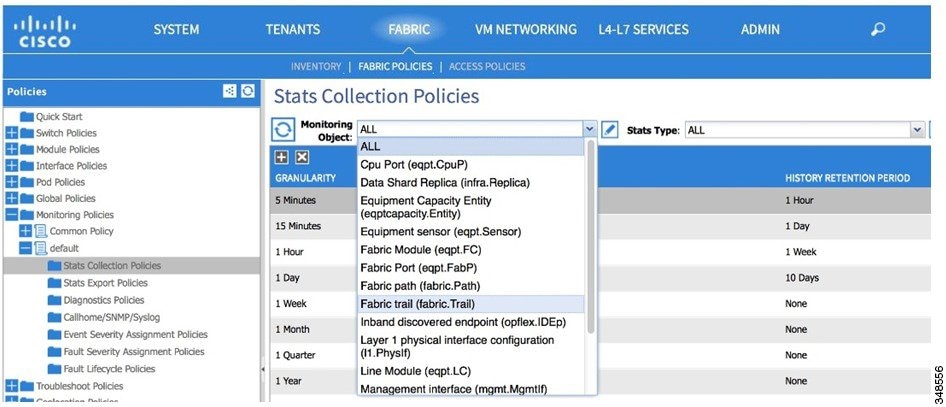
Task: Expand the Pod Policies node
Action: coord(11,182)
